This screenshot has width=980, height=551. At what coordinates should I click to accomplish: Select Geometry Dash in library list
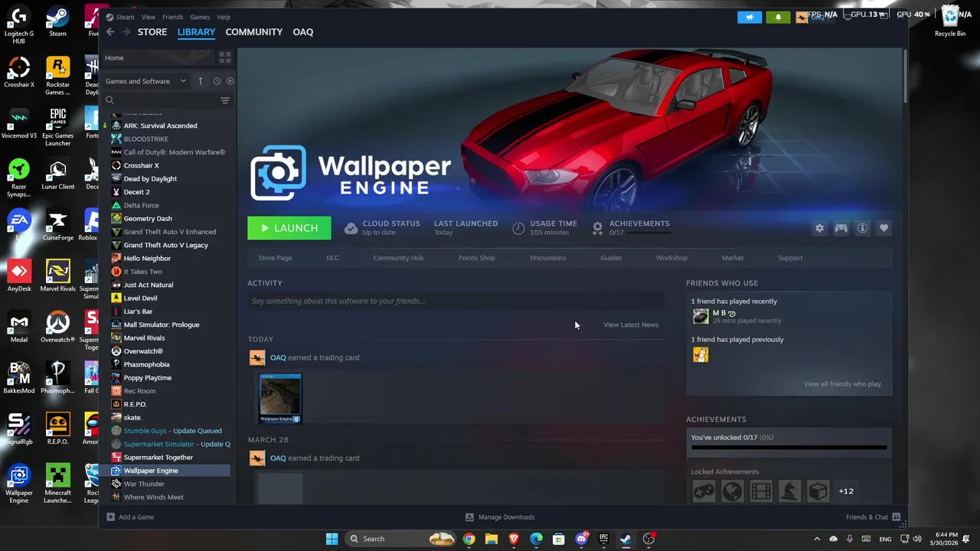148,218
